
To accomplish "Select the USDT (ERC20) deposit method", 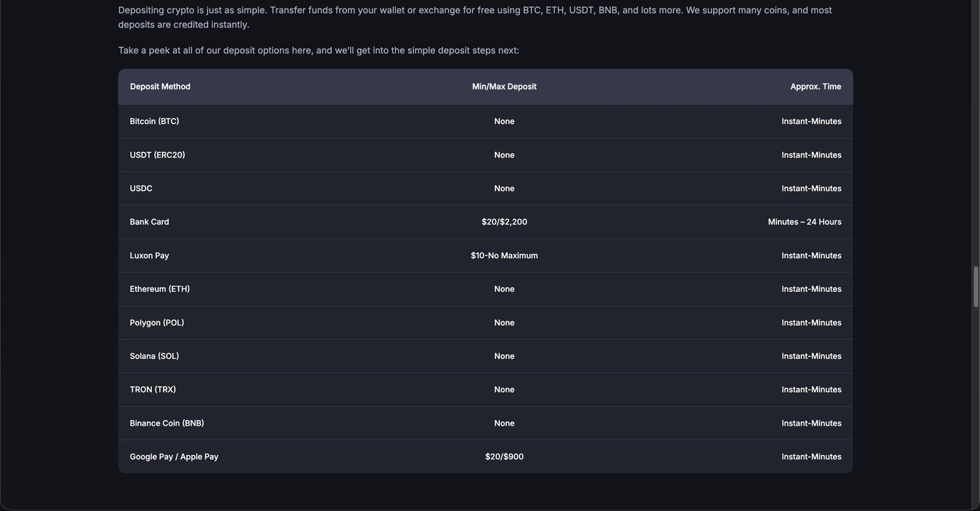I will [157, 155].
